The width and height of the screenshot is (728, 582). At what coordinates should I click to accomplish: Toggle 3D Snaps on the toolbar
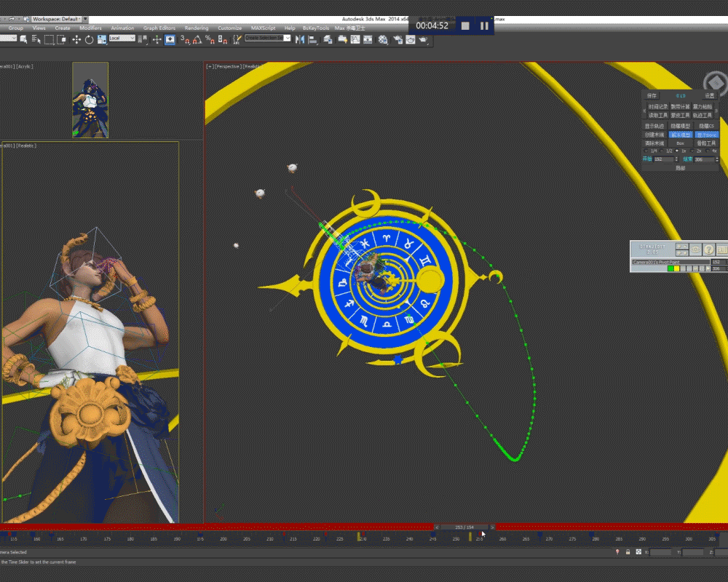click(x=185, y=40)
